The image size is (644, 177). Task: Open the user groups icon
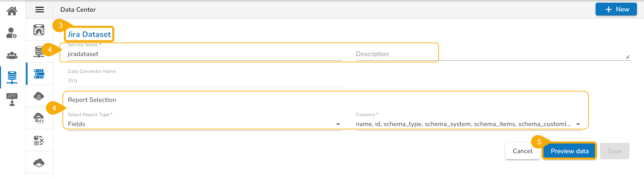click(x=12, y=55)
